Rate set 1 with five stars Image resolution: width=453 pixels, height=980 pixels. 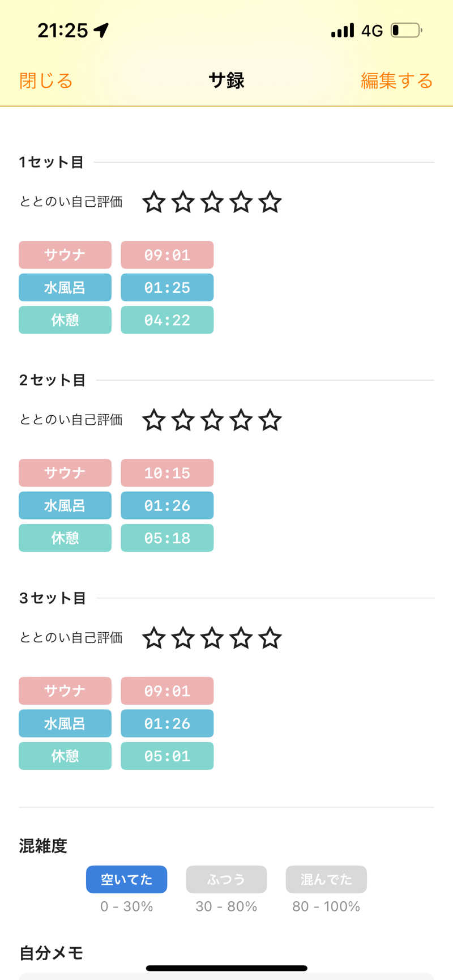click(x=270, y=202)
